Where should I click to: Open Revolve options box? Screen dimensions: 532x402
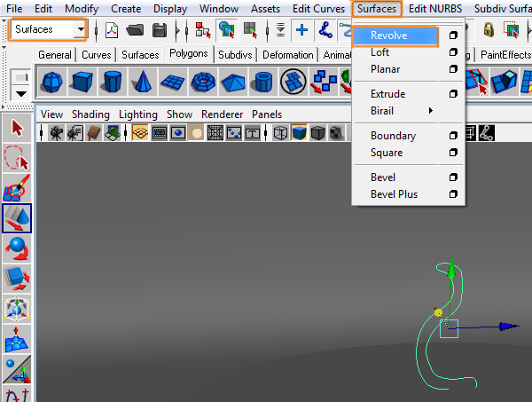pyautogui.click(x=453, y=36)
